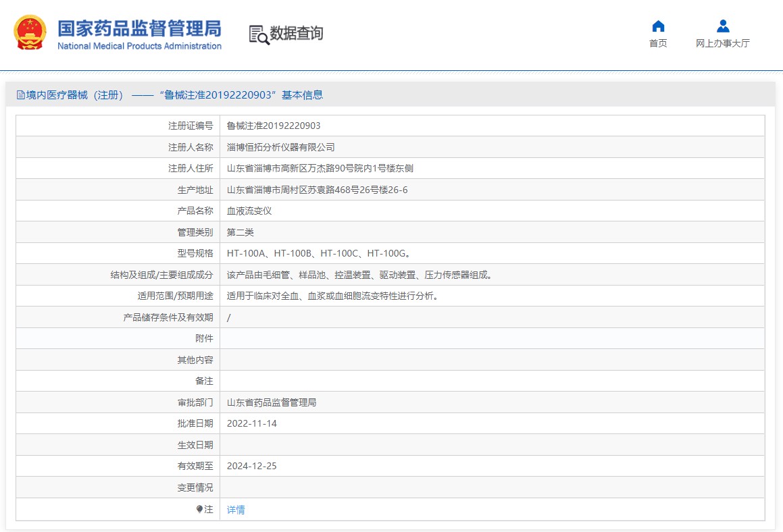Click the 国家药品监督管理局 title

[x=139, y=28]
